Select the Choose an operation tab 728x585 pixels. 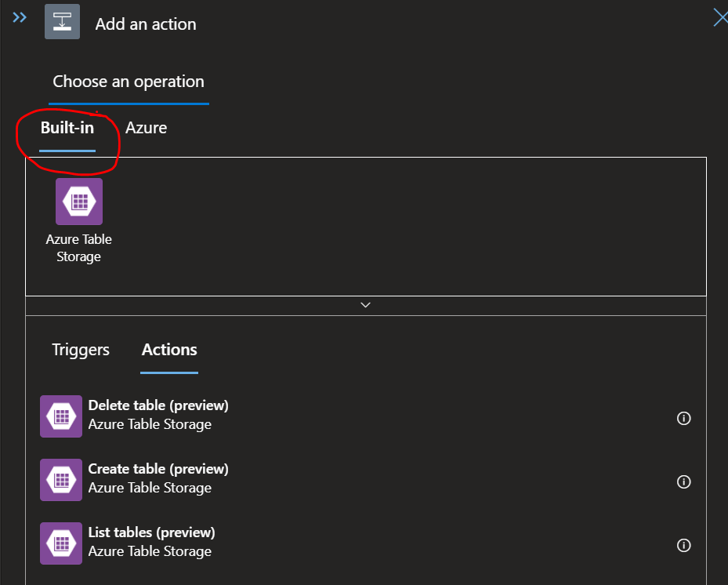[129, 81]
